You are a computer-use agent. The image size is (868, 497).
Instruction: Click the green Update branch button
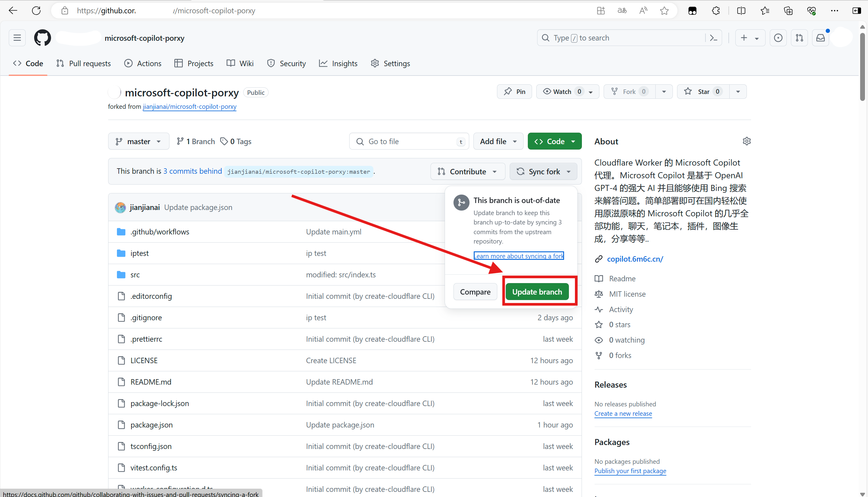pos(537,292)
